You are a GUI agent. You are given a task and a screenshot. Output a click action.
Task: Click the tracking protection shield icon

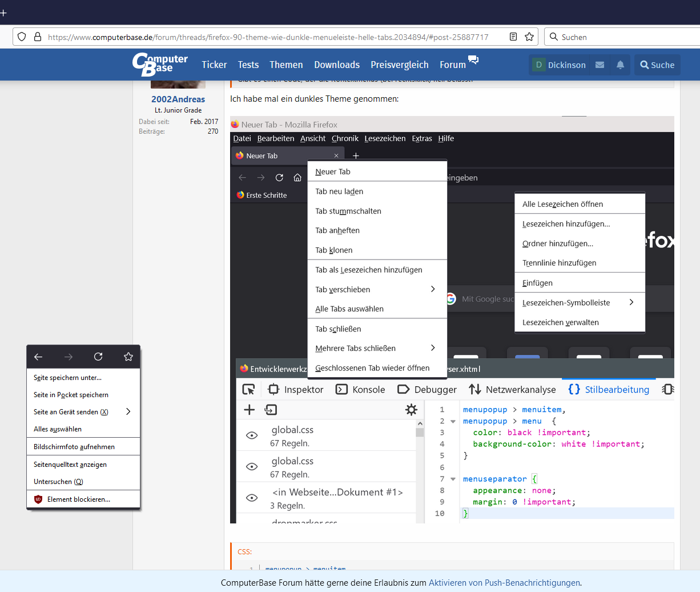click(x=22, y=37)
